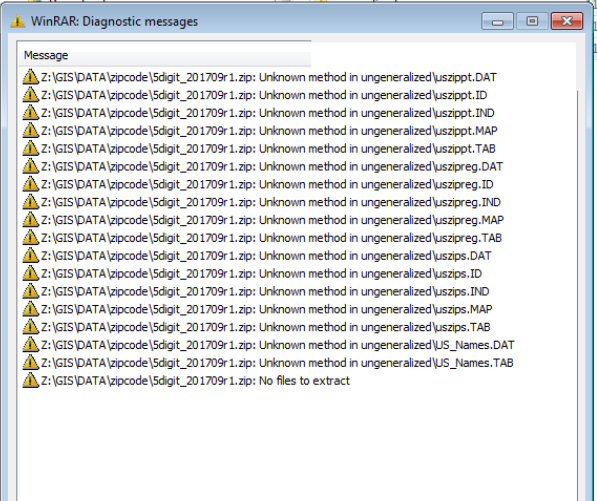The height and width of the screenshot is (501, 597).
Task: Click warning icon for uszippt.IND row
Action: 30,113
